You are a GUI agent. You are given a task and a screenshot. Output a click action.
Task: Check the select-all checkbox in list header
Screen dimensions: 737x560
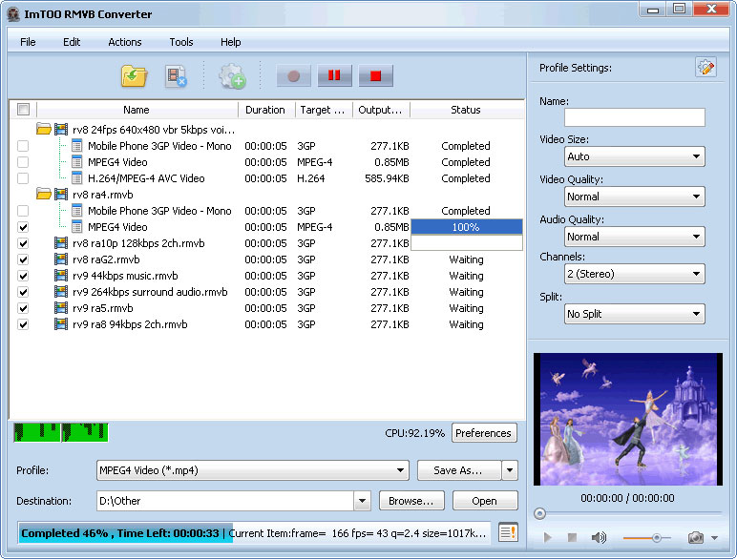click(23, 110)
